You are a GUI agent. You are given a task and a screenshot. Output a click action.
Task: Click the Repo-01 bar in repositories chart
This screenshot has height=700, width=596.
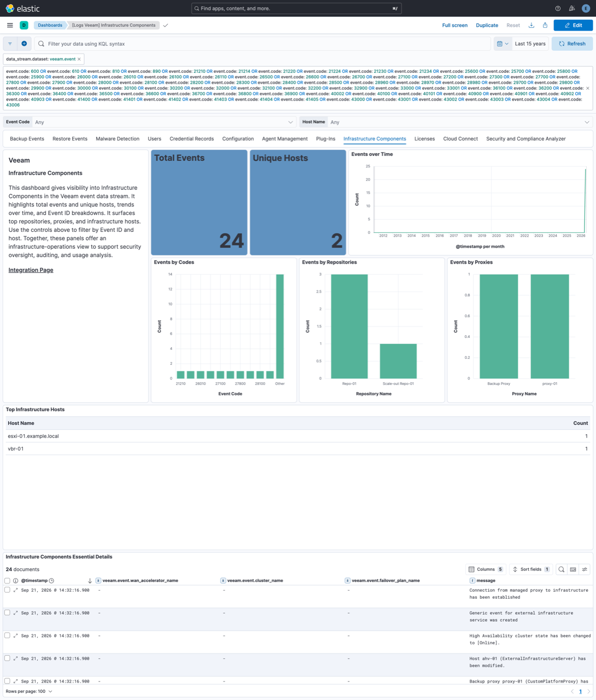pyautogui.click(x=349, y=326)
